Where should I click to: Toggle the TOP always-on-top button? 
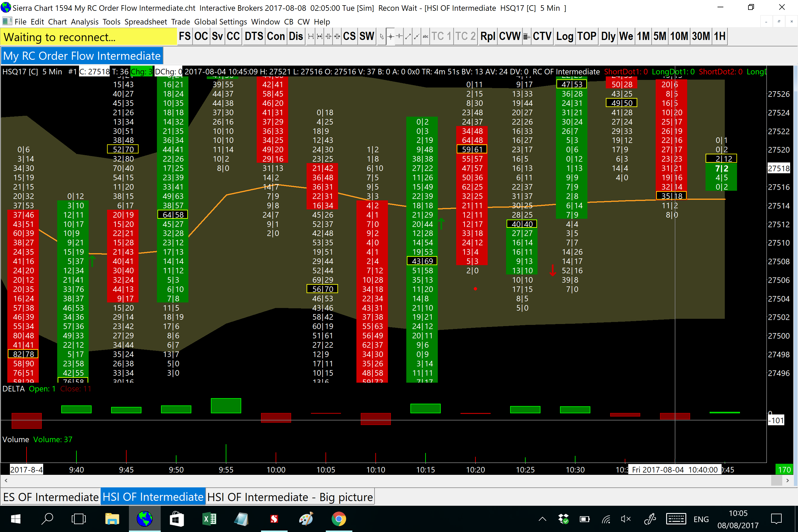[587, 36]
